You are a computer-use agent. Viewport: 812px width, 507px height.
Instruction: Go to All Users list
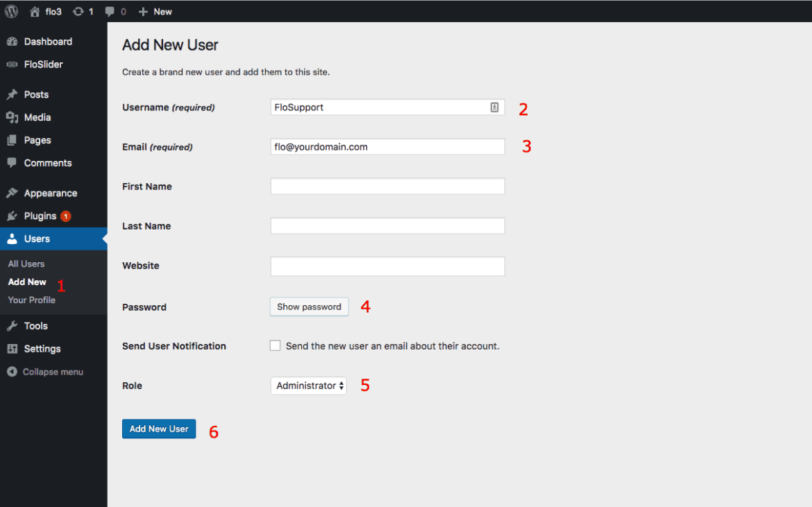(x=26, y=264)
